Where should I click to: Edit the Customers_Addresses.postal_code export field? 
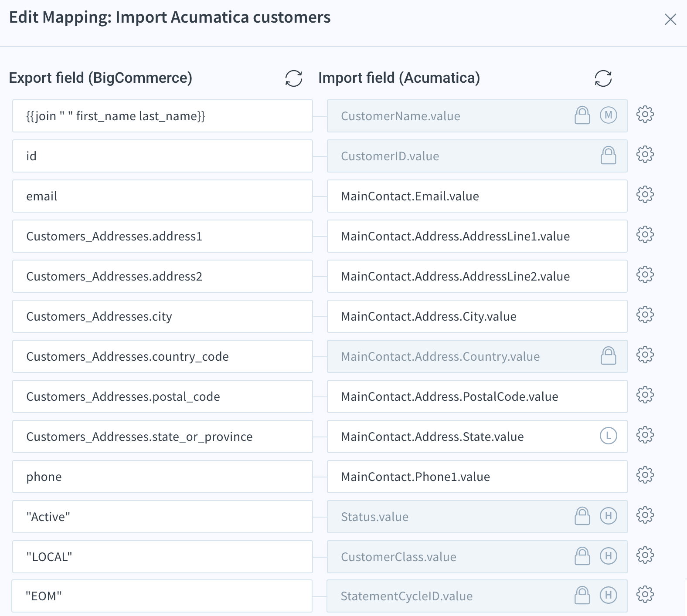[163, 396]
